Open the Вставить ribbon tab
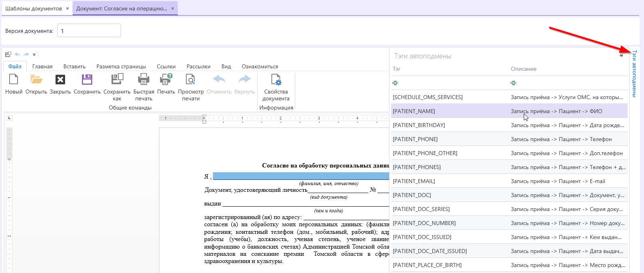Screen dimensions: 644x273 click(x=74, y=66)
